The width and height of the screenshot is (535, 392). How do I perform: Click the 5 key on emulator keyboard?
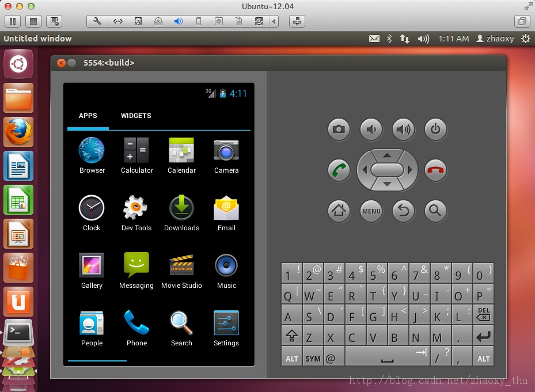click(377, 273)
